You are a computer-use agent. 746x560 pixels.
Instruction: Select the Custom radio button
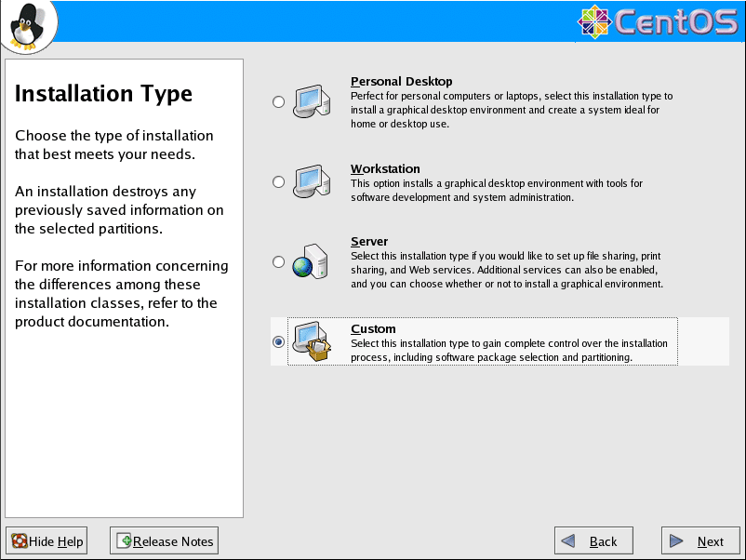click(279, 342)
